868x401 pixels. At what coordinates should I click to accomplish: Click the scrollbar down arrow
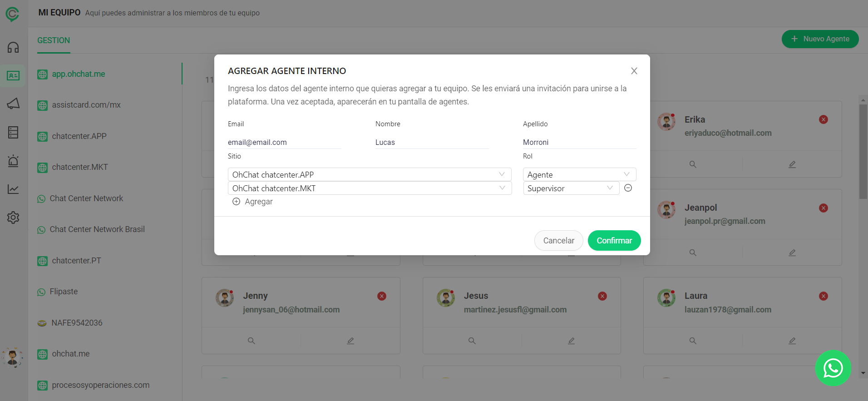click(863, 373)
